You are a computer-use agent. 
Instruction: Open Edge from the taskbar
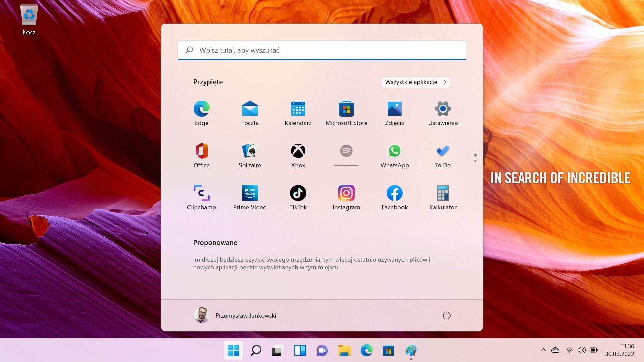[x=367, y=351]
